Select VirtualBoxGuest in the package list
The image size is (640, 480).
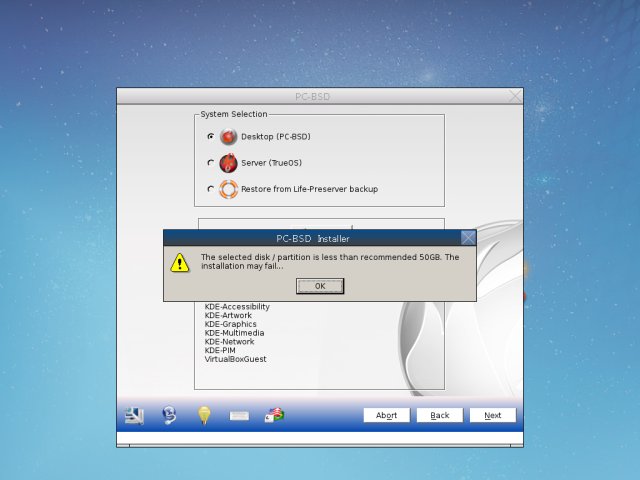[236, 359]
